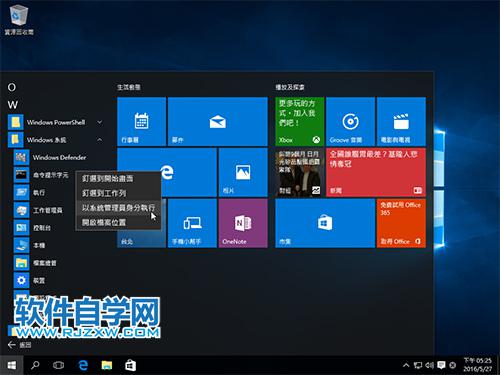The height and width of the screenshot is (375, 500).
Task: Select Run as administrator in context menu
Action: [118, 208]
